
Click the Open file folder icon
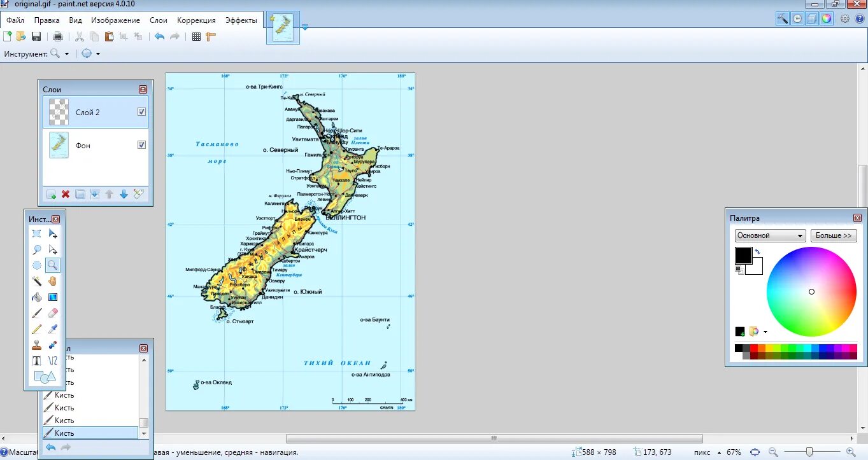[x=21, y=36]
